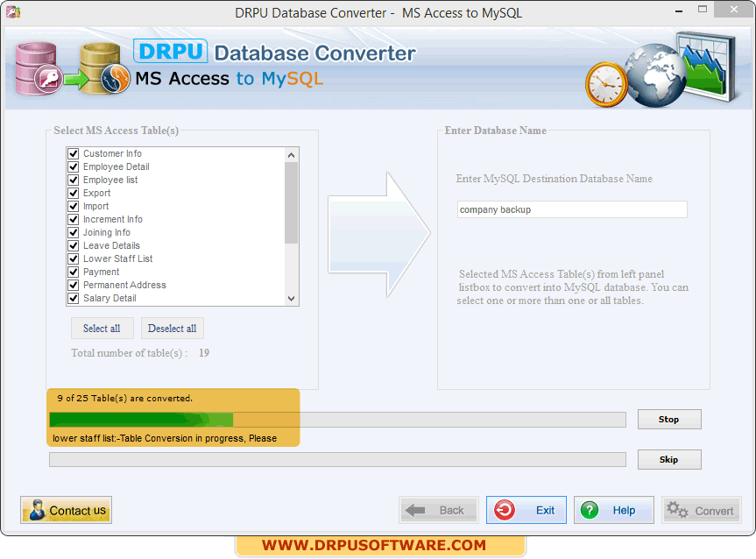Uncheck the Joining Info checkbox
The width and height of the screenshot is (756, 559).
pyautogui.click(x=74, y=232)
